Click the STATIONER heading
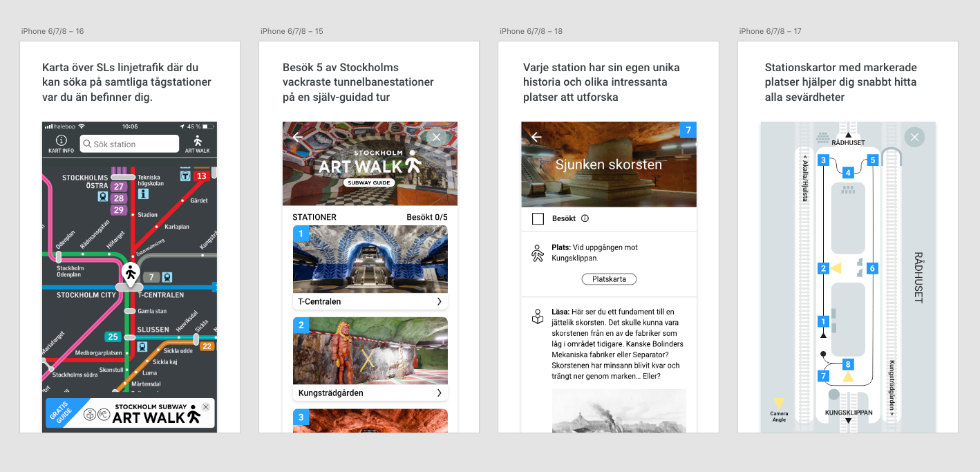 coord(314,217)
